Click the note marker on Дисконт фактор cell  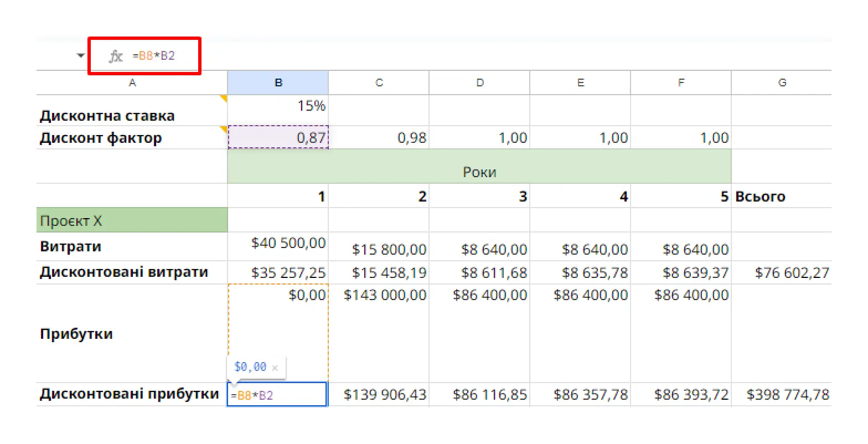click(x=224, y=130)
